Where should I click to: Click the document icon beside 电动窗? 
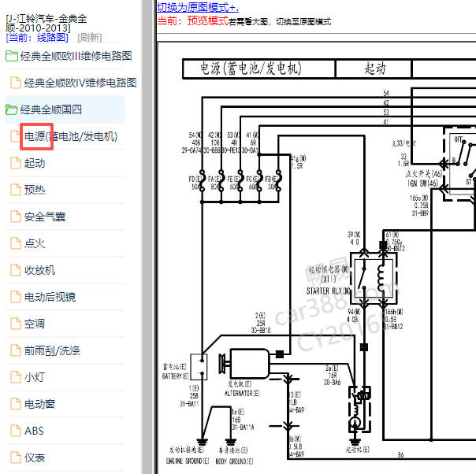point(16,404)
